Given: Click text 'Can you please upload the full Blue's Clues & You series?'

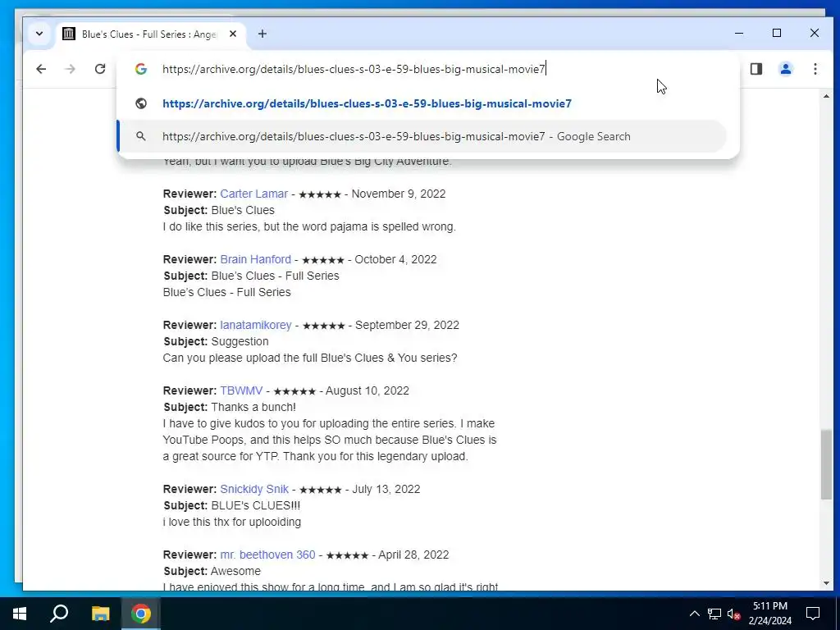Looking at the screenshot, I should 310,358.
